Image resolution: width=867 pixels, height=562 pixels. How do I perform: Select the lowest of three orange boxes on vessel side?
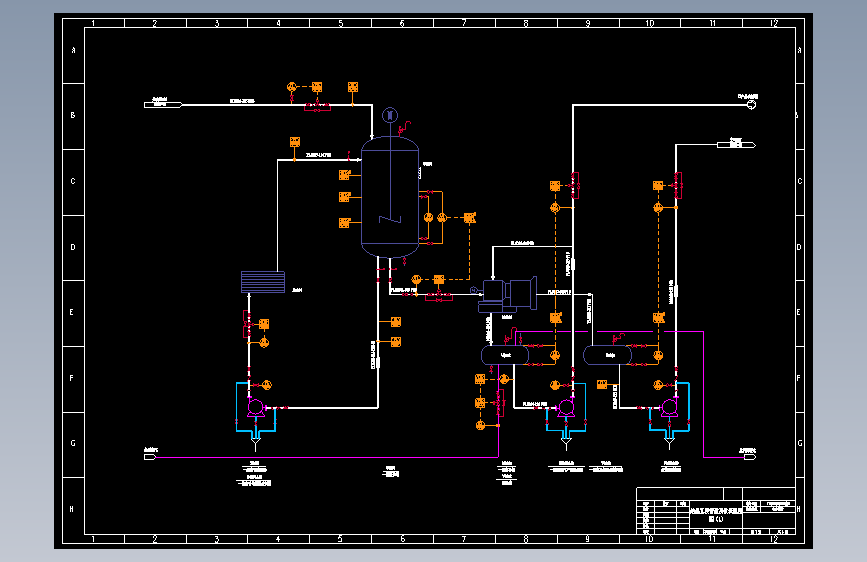[x=344, y=222]
